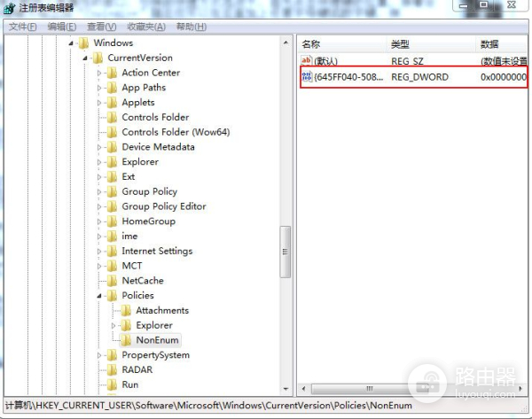Click the Internet Settings folder icon

point(112,251)
